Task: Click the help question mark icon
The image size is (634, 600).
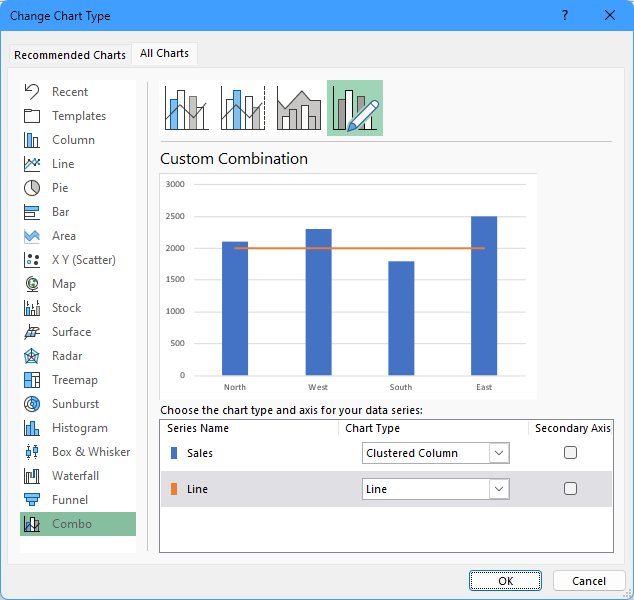Action: click(565, 15)
